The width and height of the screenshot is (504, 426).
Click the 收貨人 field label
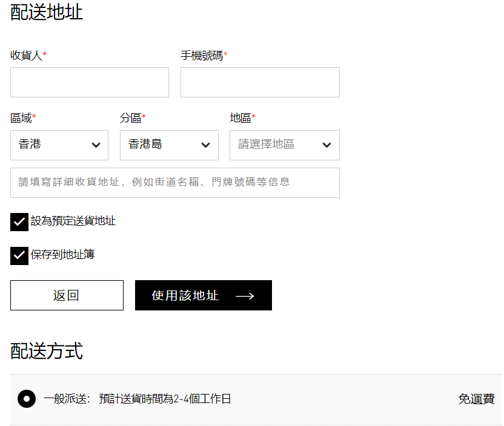(x=26, y=56)
